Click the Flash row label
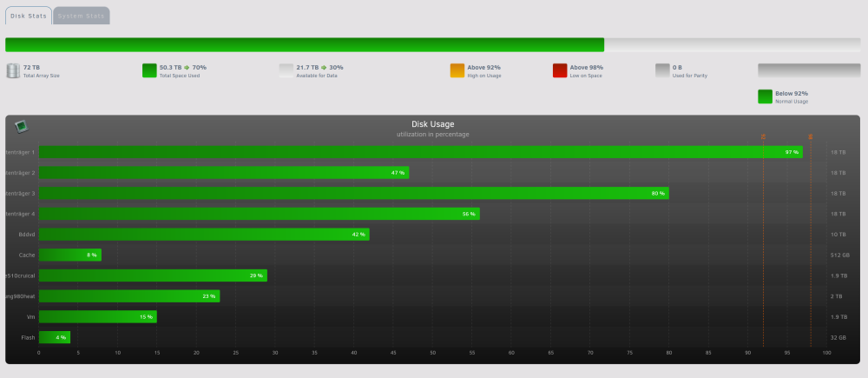 [29, 337]
